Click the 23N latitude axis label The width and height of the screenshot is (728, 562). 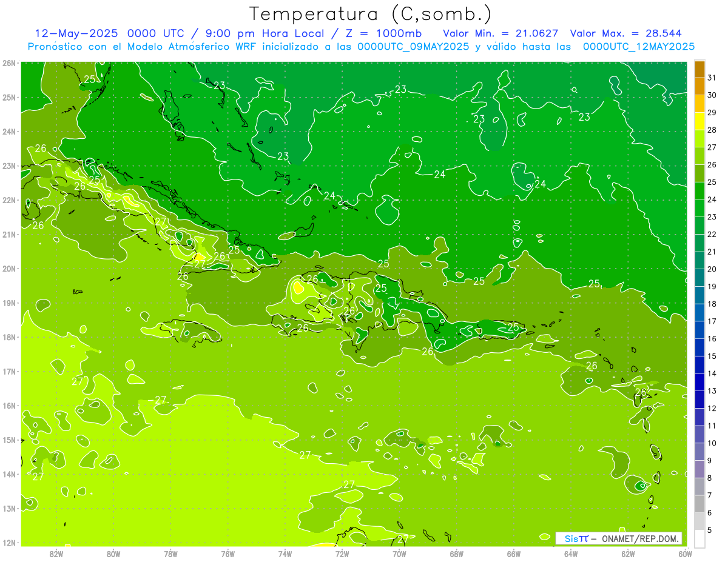click(x=8, y=166)
